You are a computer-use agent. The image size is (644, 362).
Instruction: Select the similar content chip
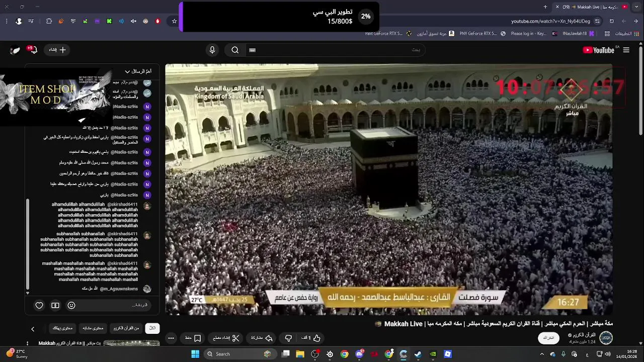(93, 328)
